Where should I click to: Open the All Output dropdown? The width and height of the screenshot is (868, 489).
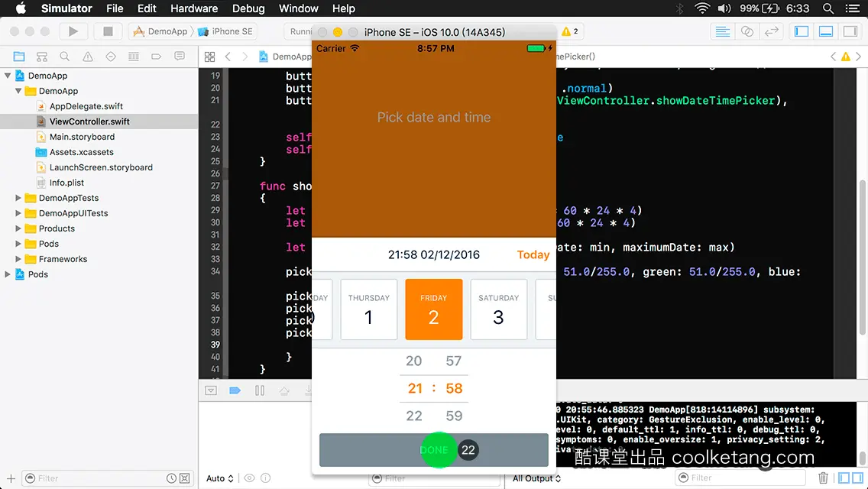click(x=536, y=478)
